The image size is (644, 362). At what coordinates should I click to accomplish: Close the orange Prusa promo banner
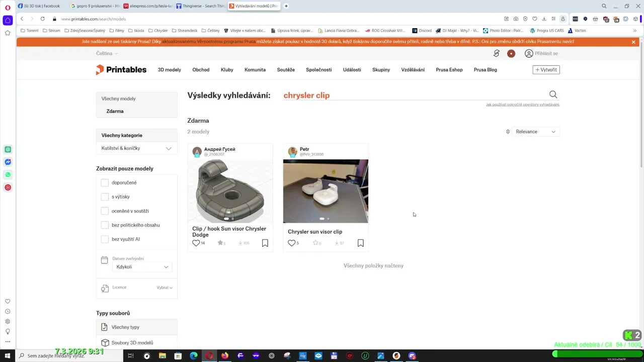[633, 42]
